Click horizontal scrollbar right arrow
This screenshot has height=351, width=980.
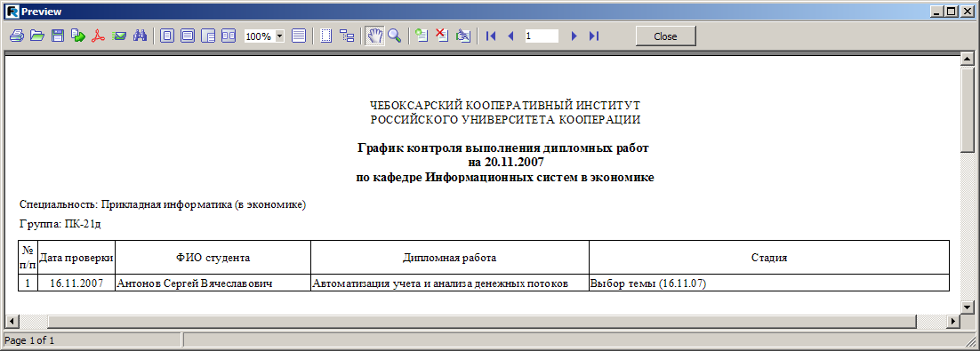pos(953,321)
